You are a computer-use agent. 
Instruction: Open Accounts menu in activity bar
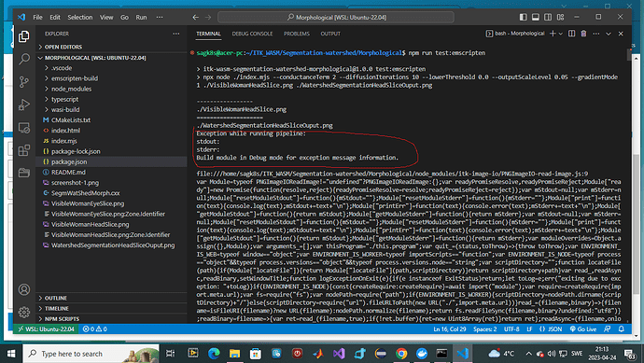pos(24,289)
